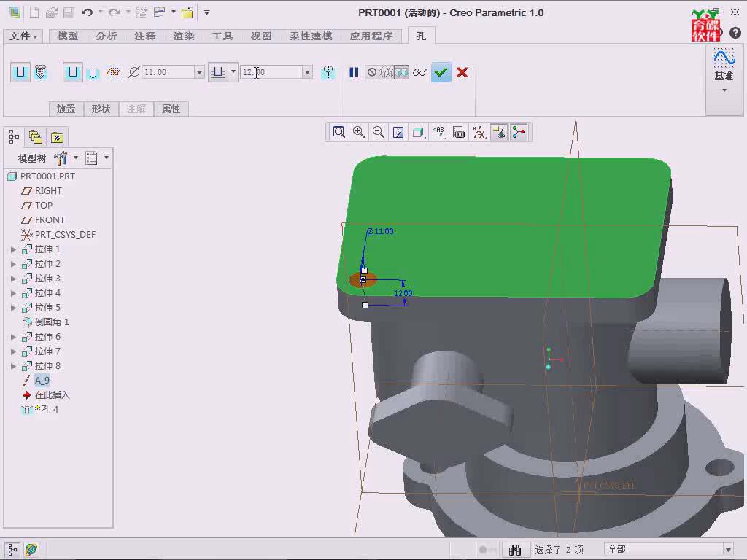Image resolution: width=747 pixels, height=560 pixels.
Task: Accept the hole with green checkmark
Action: click(441, 72)
